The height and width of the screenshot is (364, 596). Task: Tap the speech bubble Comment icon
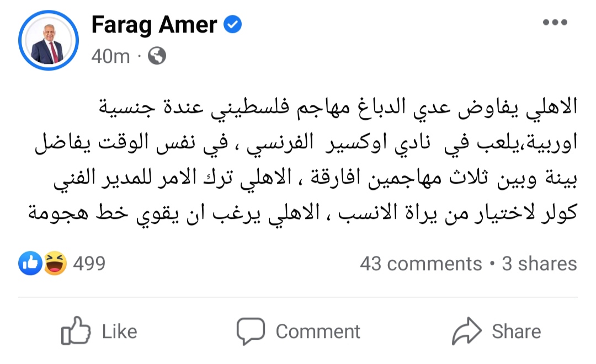click(x=251, y=331)
